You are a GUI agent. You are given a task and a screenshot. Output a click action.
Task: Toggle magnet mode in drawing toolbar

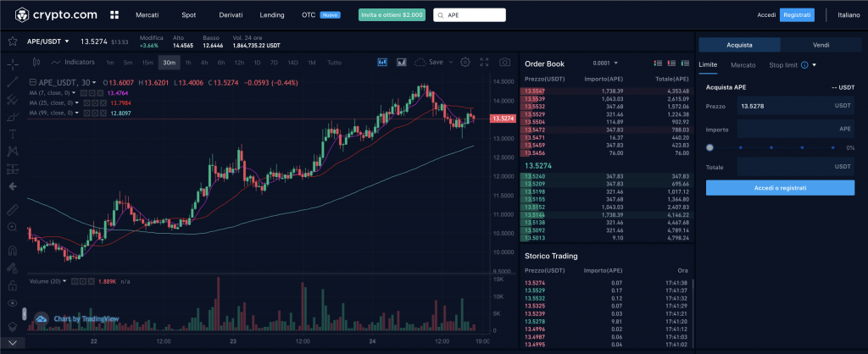12,250
